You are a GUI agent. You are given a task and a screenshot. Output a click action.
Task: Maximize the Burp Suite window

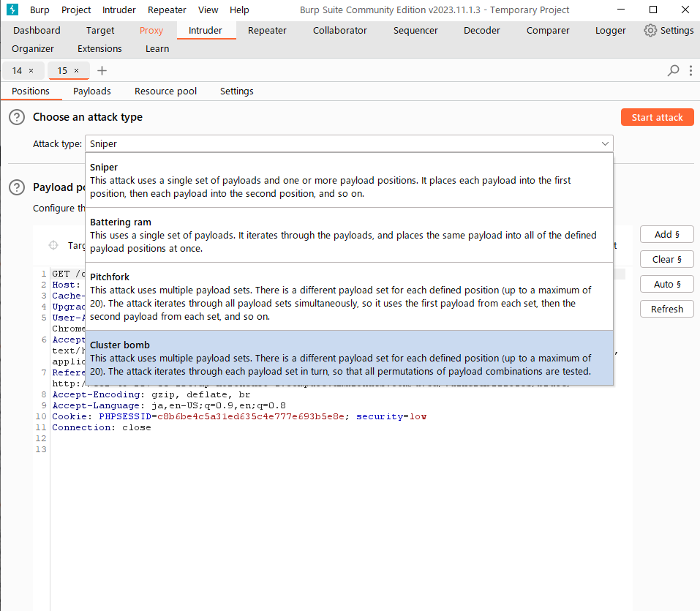click(x=653, y=10)
